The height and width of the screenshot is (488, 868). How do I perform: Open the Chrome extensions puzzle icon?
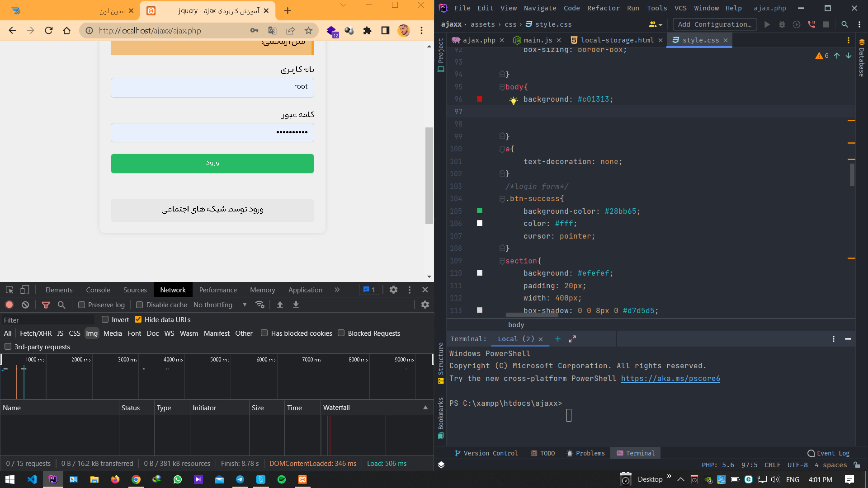coord(367,31)
